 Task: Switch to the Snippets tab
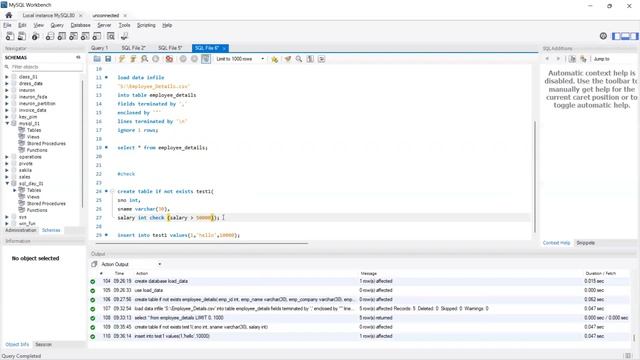coord(585,243)
